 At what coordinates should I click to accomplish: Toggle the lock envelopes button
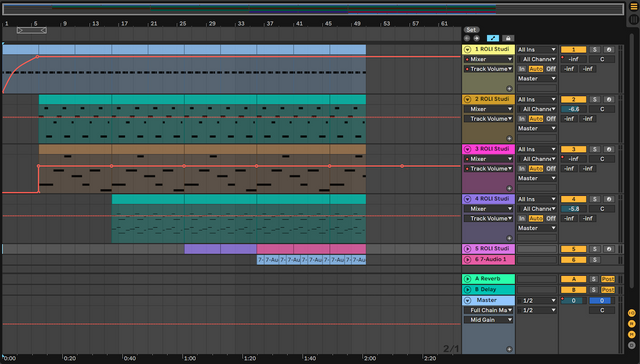pyautogui.click(x=508, y=38)
